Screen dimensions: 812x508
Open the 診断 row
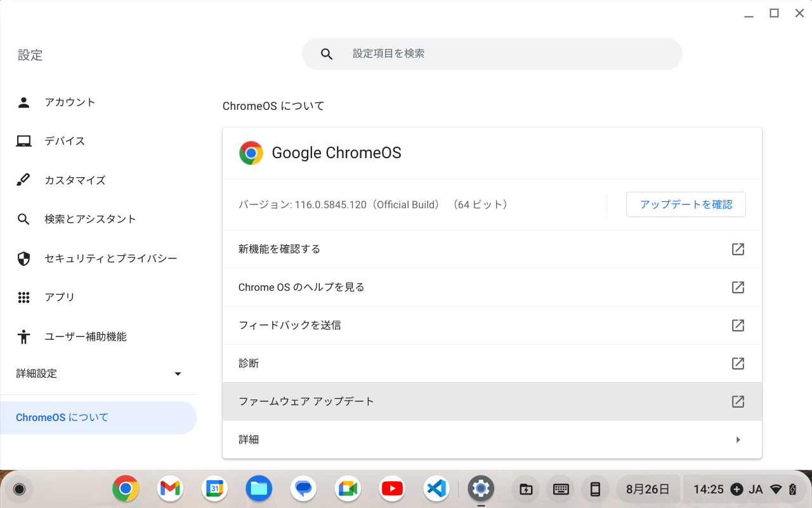[492, 363]
